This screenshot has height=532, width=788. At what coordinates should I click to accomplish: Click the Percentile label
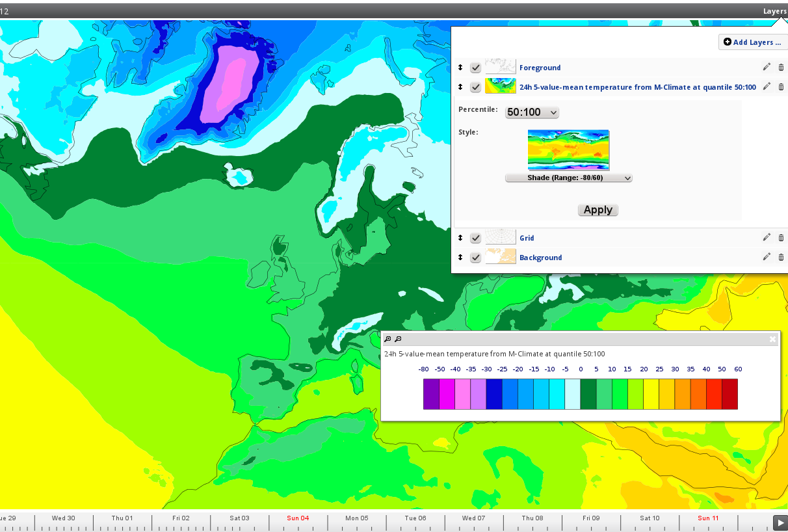[x=478, y=109]
